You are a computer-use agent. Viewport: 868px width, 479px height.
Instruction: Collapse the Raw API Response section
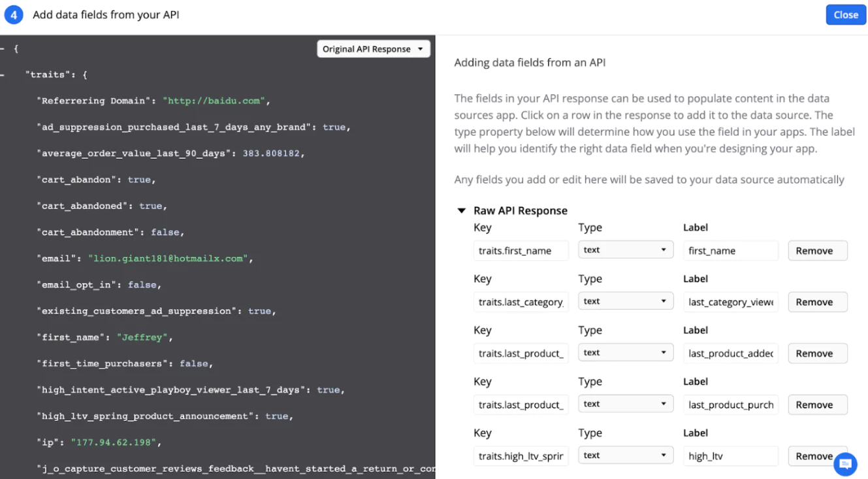click(x=462, y=210)
